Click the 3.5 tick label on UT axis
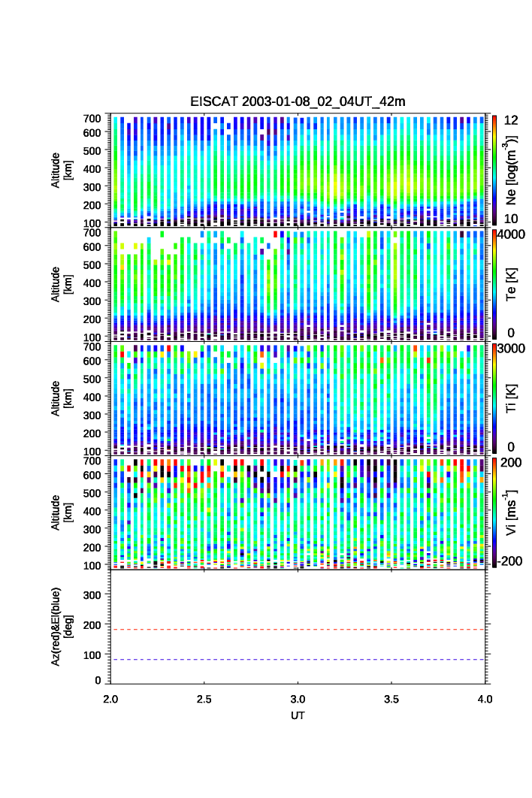This screenshot has width=532, height=798. 391,699
